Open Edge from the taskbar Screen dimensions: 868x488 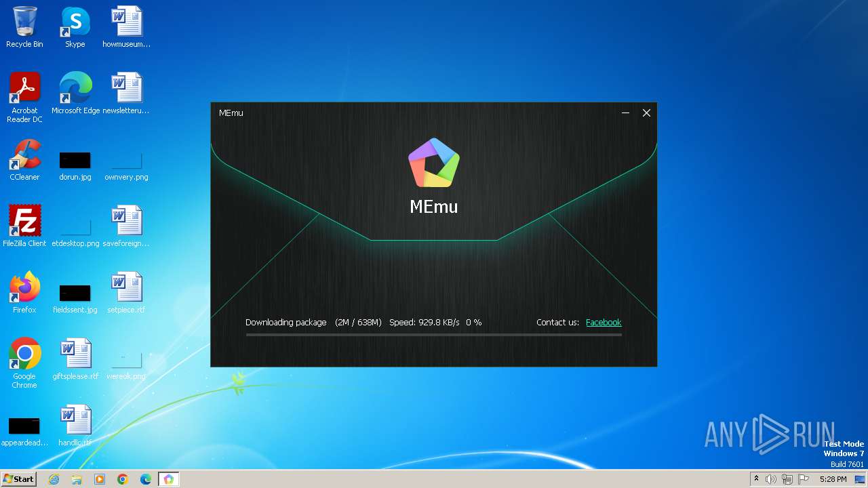pyautogui.click(x=146, y=479)
